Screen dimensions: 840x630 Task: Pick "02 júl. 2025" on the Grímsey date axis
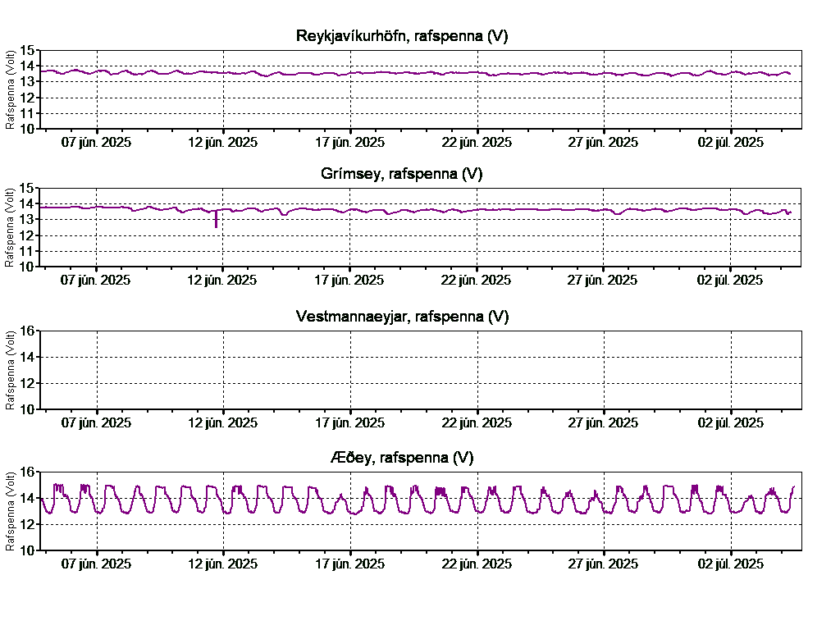[x=730, y=281]
